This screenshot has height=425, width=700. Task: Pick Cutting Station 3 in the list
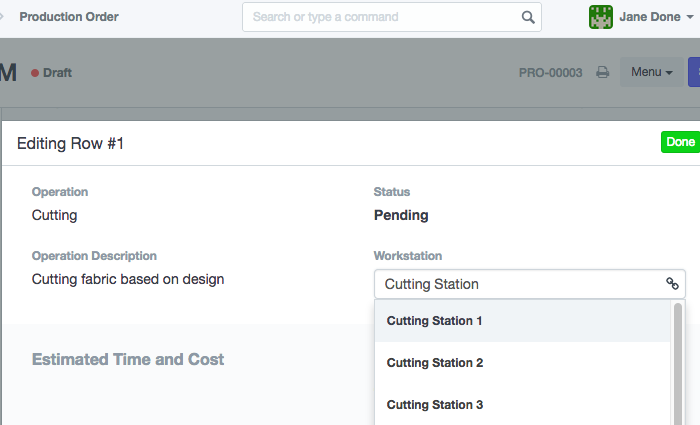coord(435,405)
